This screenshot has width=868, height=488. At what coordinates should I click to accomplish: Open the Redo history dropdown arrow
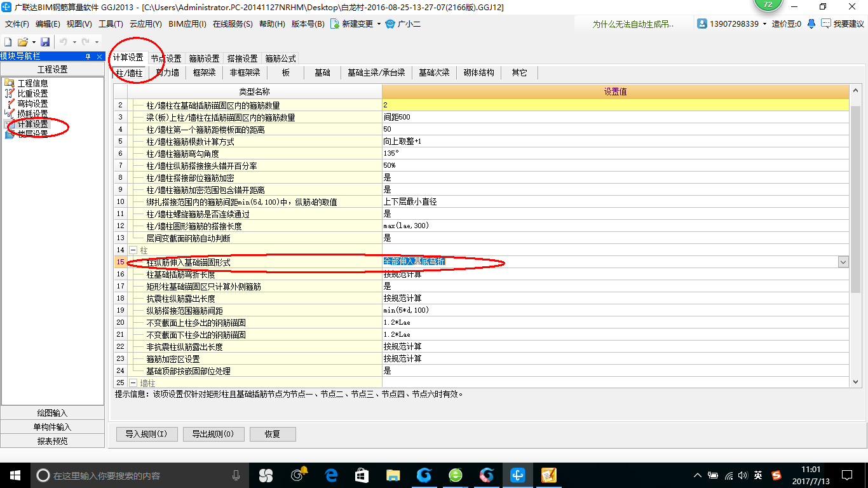coord(97,42)
